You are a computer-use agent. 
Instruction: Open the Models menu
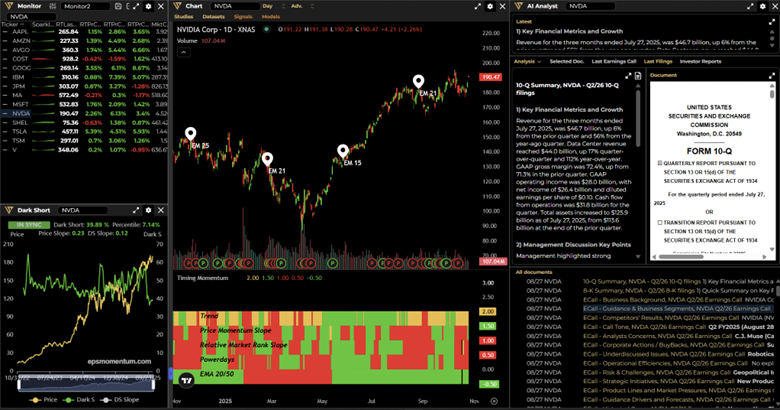[271, 17]
